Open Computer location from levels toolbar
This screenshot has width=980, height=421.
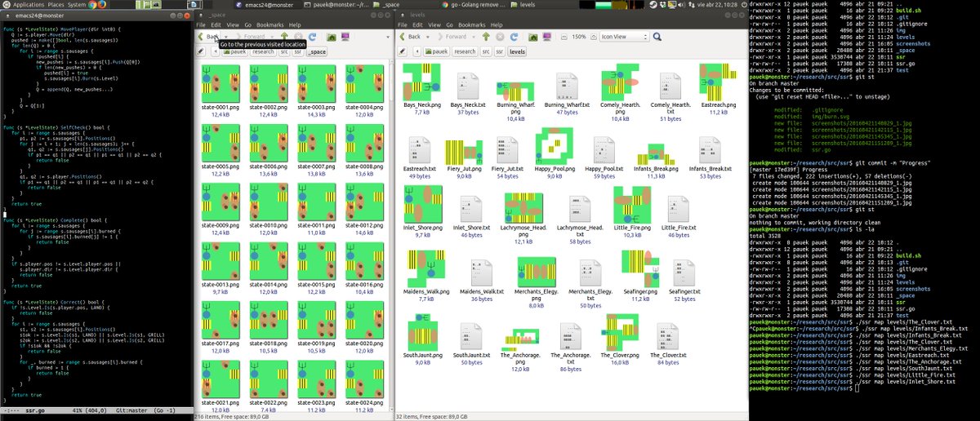pos(547,37)
